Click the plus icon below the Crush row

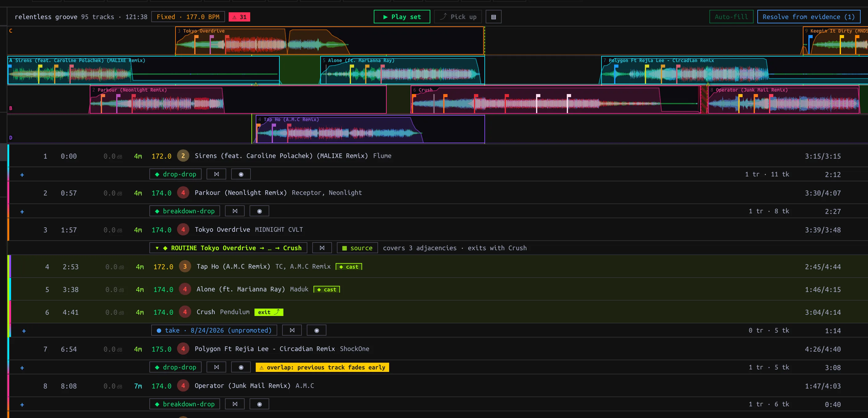(24, 331)
